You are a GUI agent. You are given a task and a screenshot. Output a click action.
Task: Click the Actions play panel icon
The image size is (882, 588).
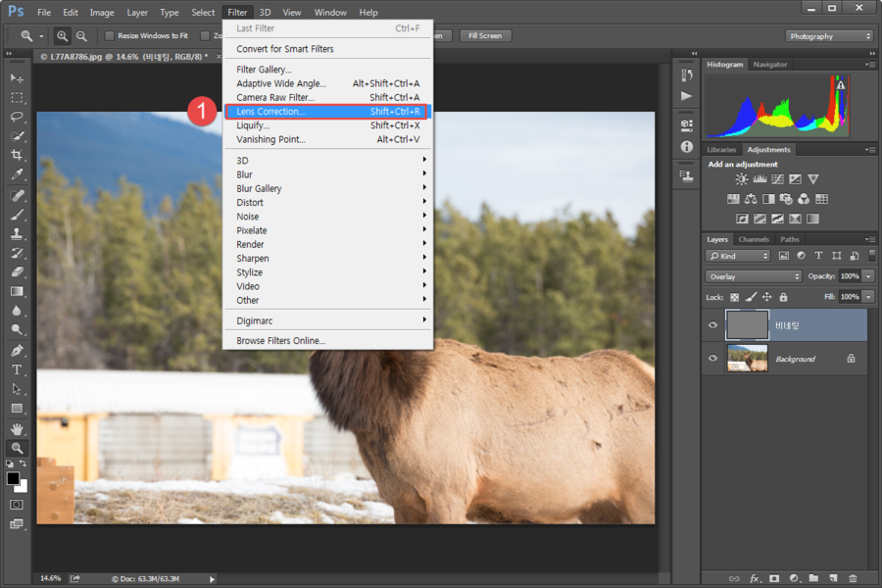(686, 96)
